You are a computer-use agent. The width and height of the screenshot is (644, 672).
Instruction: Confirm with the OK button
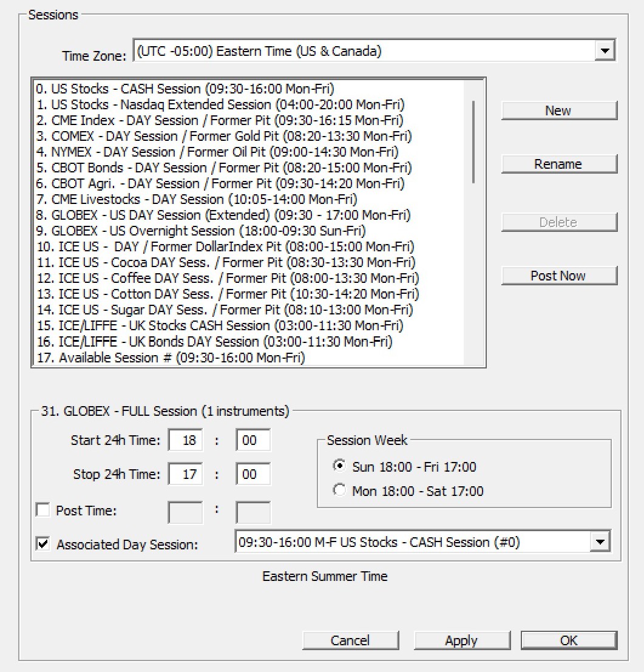(x=569, y=640)
